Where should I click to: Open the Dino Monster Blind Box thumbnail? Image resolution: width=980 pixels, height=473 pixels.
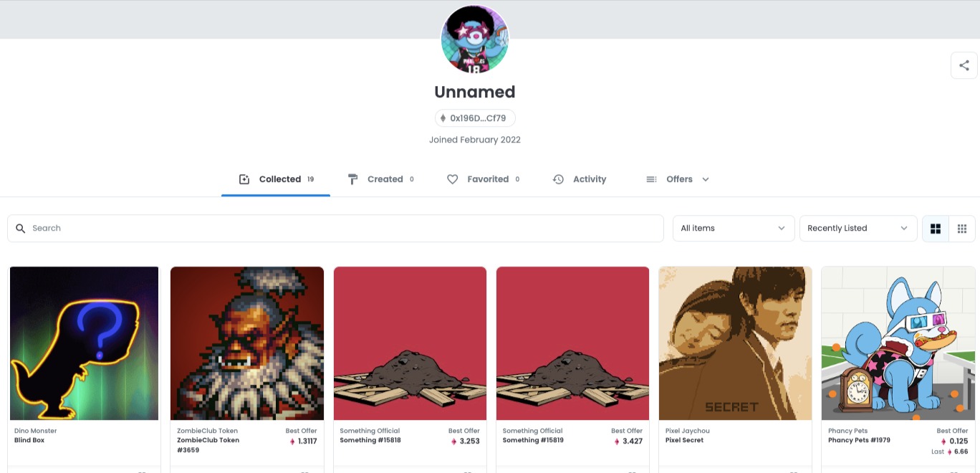(85, 343)
